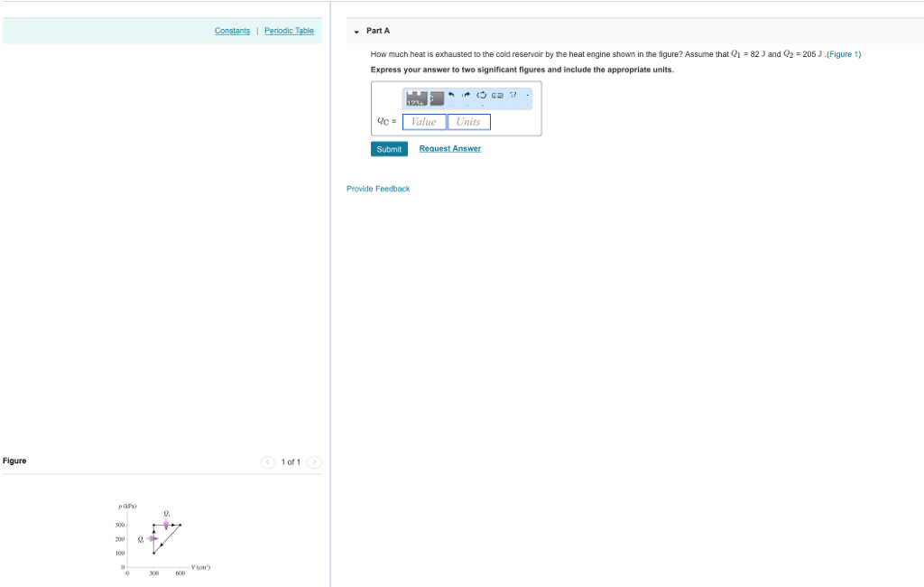This screenshot has width=924, height=587.
Task: Click the undo icon in answer box
Action: point(452,96)
